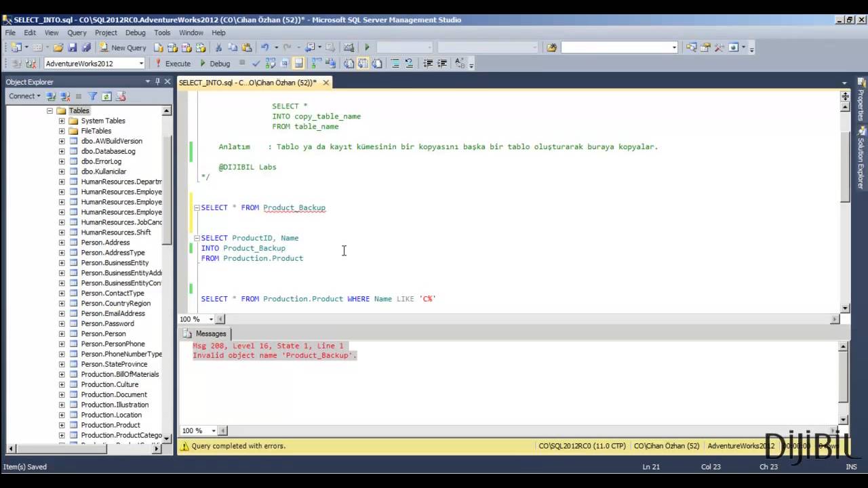Viewport: 868px width, 488px height.
Task: Click the Object Explorer connect icon
Action: (51, 96)
